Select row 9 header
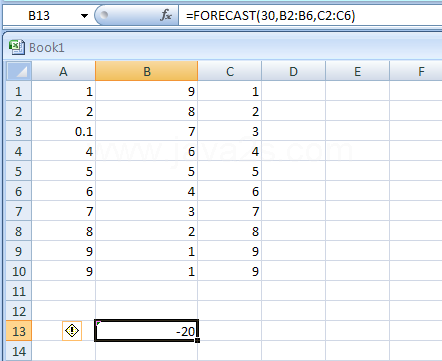Image resolution: width=442 pixels, height=361 pixels. [19, 251]
